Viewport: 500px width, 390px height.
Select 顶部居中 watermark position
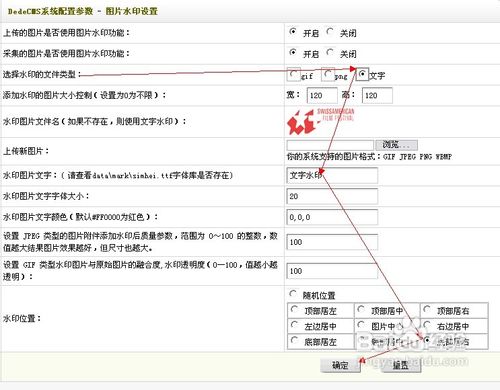click(x=361, y=310)
